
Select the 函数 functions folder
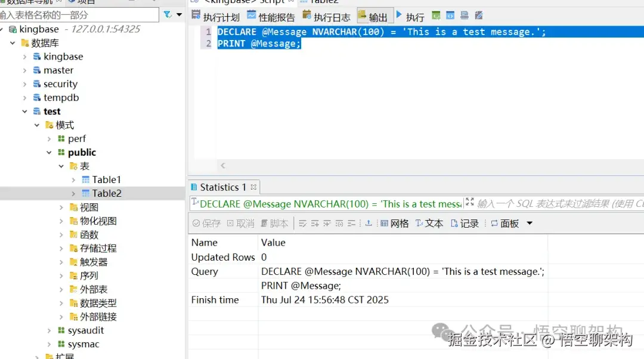89,234
